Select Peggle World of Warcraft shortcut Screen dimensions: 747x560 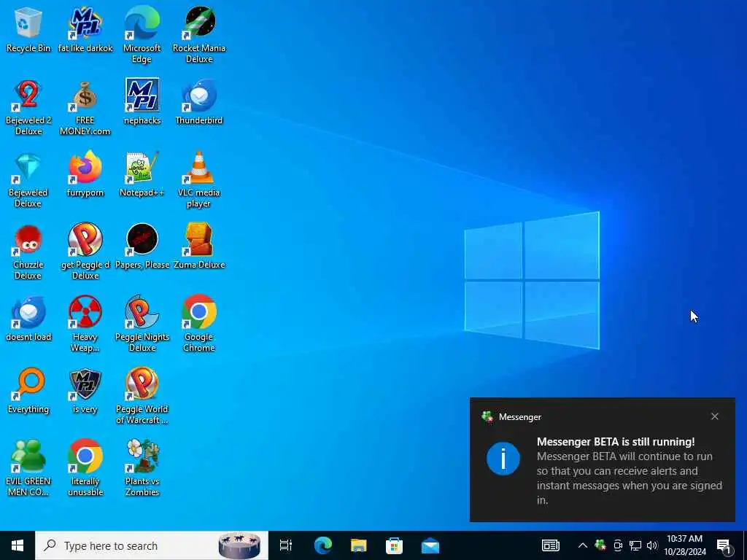[x=142, y=396]
